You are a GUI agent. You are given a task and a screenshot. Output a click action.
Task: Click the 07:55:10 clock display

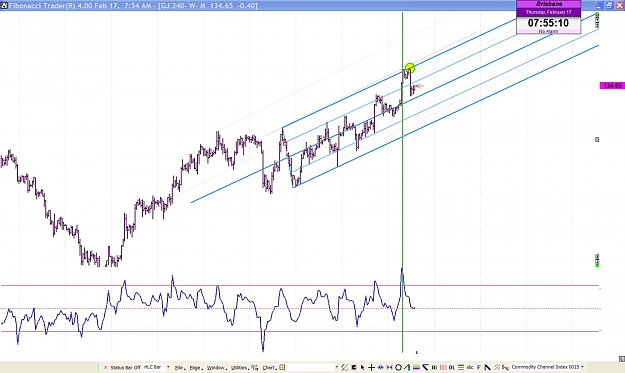pos(548,23)
